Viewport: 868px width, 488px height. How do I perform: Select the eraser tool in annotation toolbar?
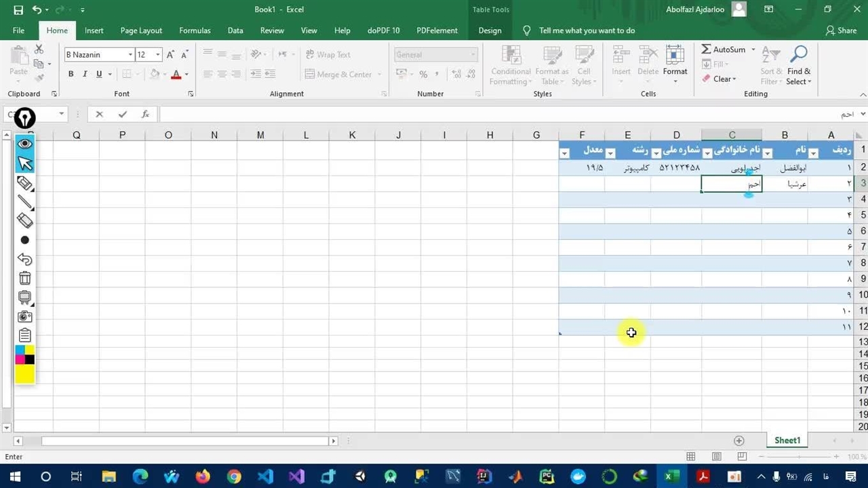click(x=25, y=220)
